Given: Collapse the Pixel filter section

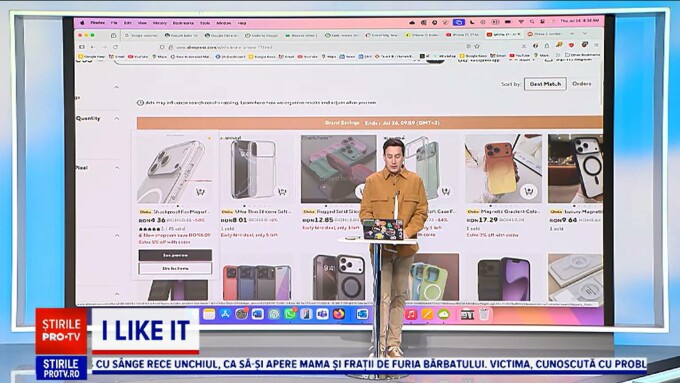Looking at the screenshot, I should (x=117, y=168).
